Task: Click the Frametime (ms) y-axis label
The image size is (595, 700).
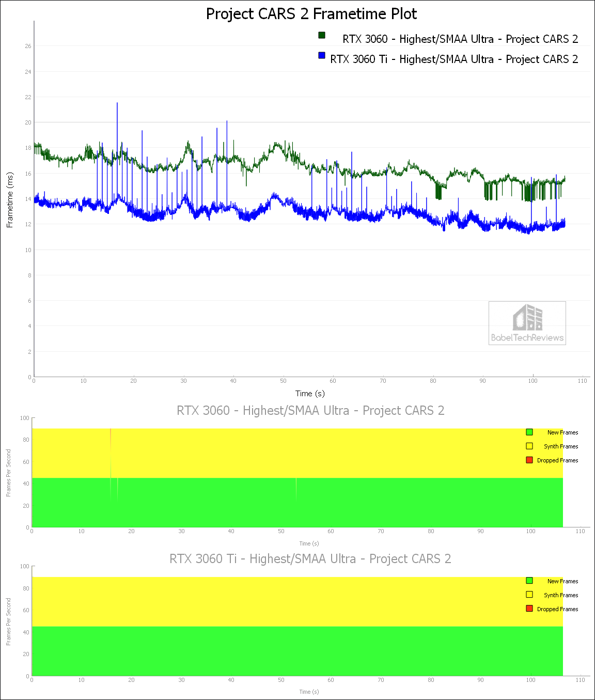Action: point(10,200)
